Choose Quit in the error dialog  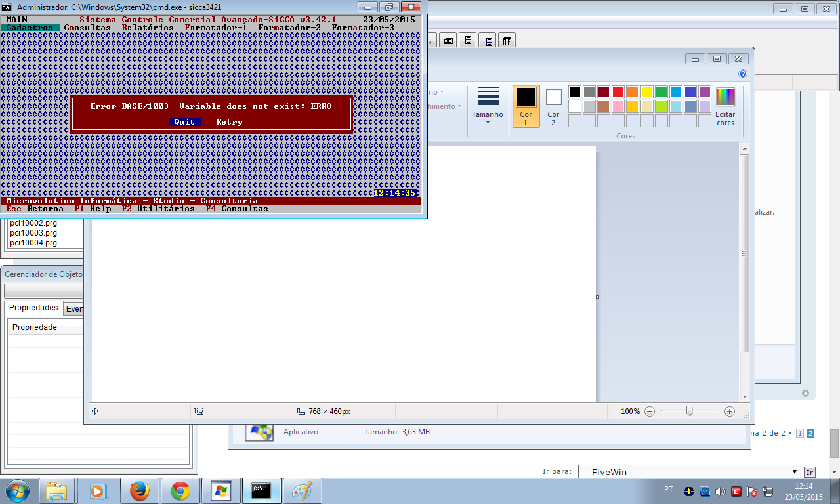(184, 122)
